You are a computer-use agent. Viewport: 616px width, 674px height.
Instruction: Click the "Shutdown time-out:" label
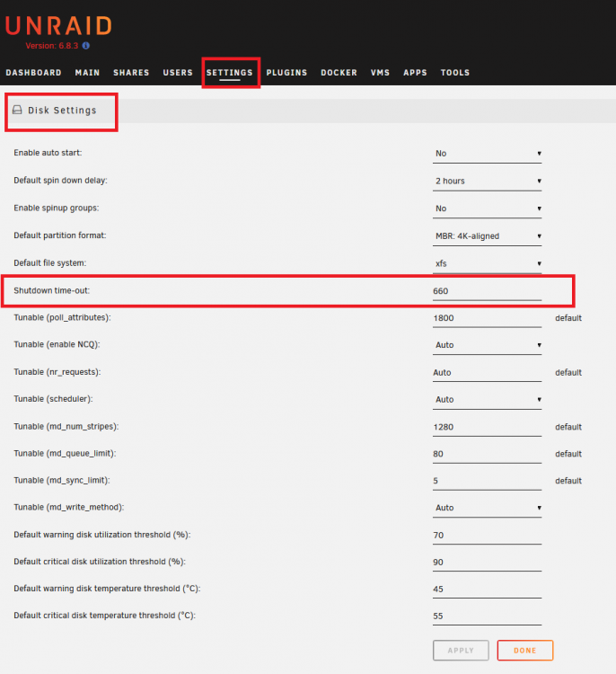(51, 290)
